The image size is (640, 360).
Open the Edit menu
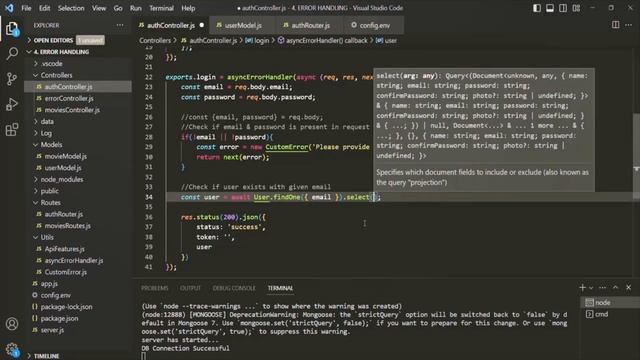[x=44, y=8]
